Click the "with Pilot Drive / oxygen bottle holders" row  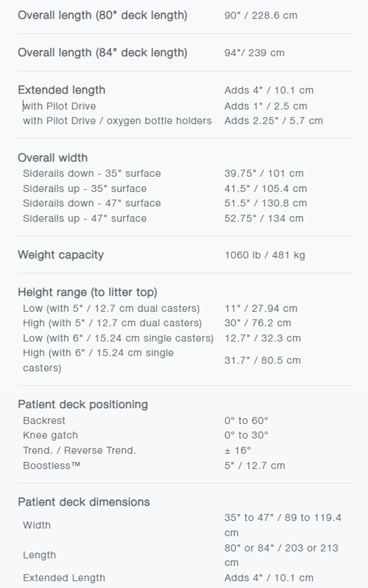[x=117, y=121]
